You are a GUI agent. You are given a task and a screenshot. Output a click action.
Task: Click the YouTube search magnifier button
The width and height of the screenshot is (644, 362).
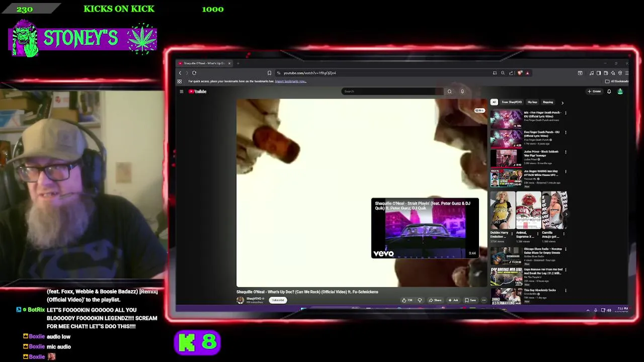coord(449,92)
